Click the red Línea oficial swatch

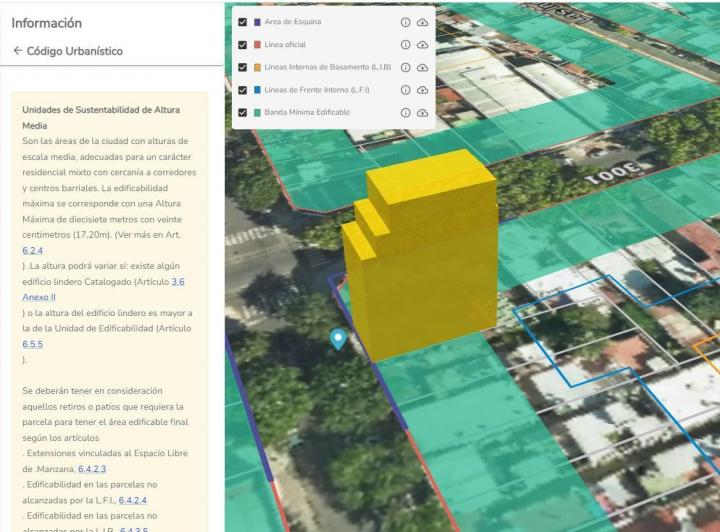click(257, 45)
